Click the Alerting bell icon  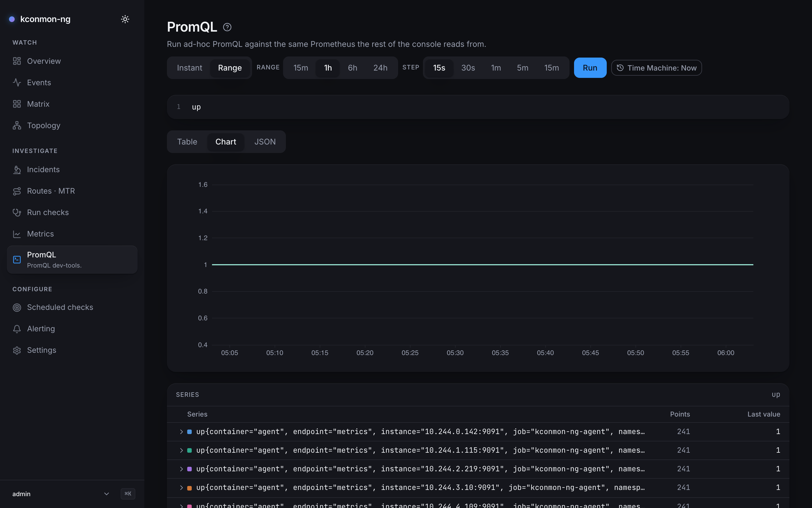[17, 329]
